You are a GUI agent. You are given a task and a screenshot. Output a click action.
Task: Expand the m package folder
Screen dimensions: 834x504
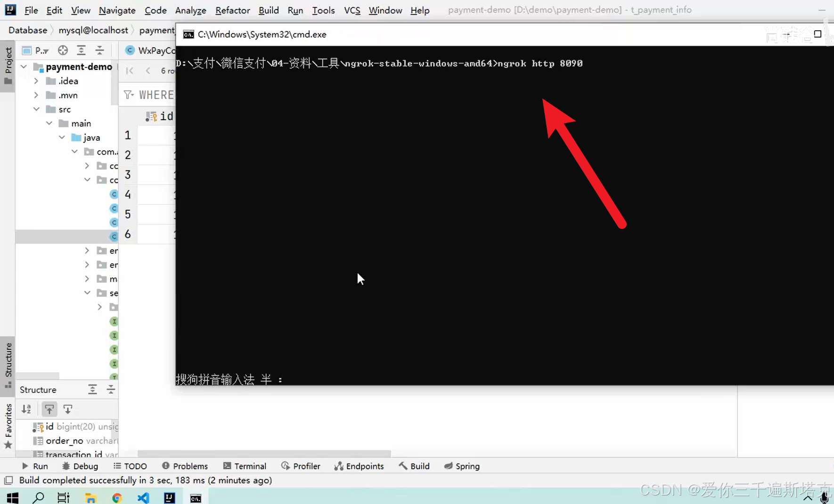click(x=87, y=279)
